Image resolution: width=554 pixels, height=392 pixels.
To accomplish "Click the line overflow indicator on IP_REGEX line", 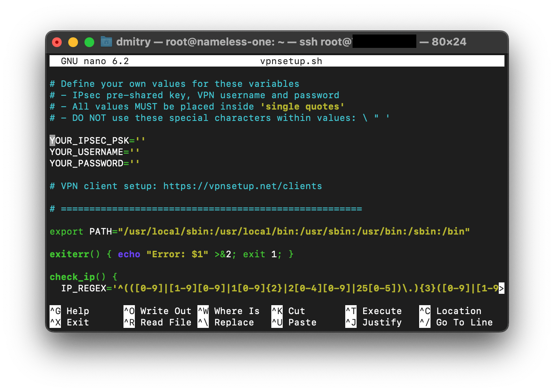I will (501, 289).
